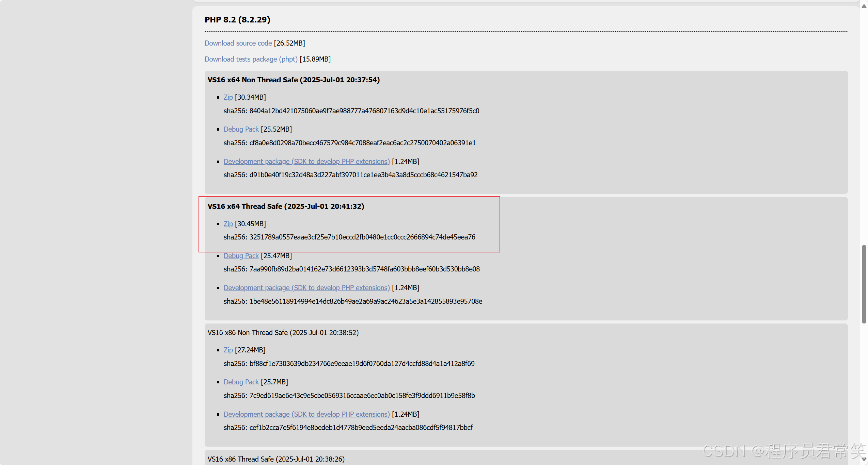Click the [26.52MB] source code size
868x465 pixels.
289,43
